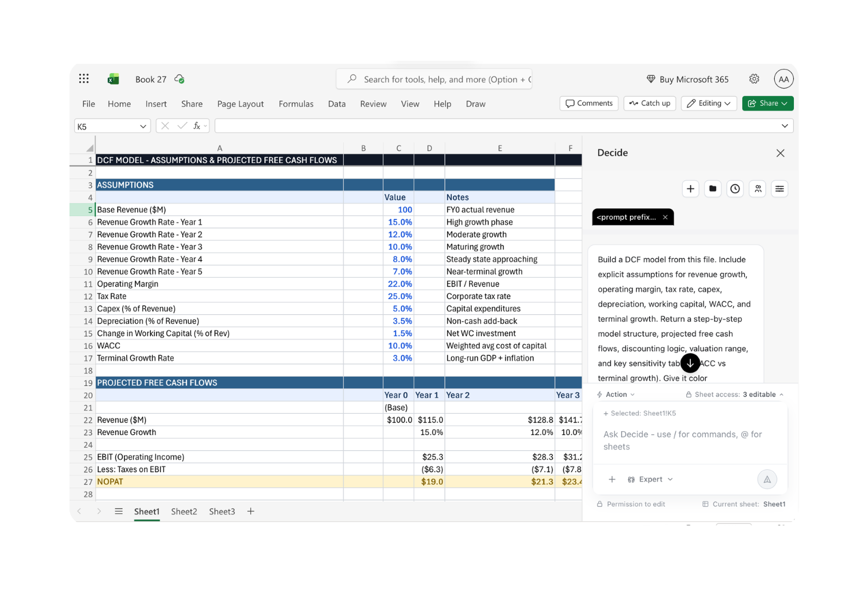Open the File menu
868x607 pixels.
pyautogui.click(x=89, y=104)
